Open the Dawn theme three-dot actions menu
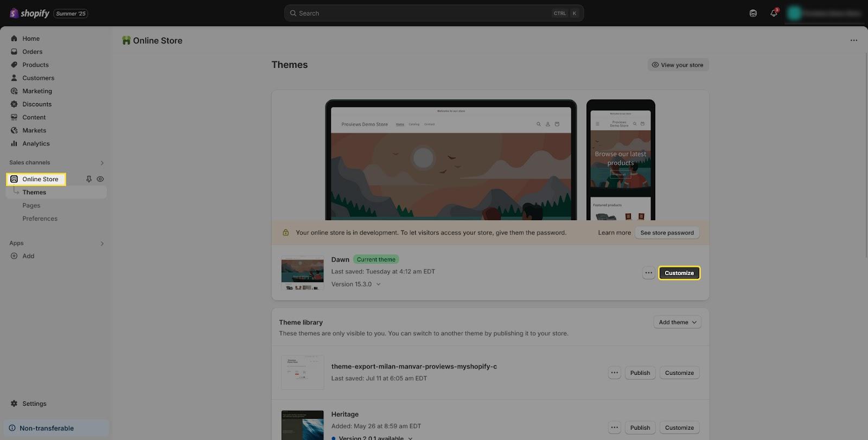Screen dimensions: 868x440 [x=648, y=273]
